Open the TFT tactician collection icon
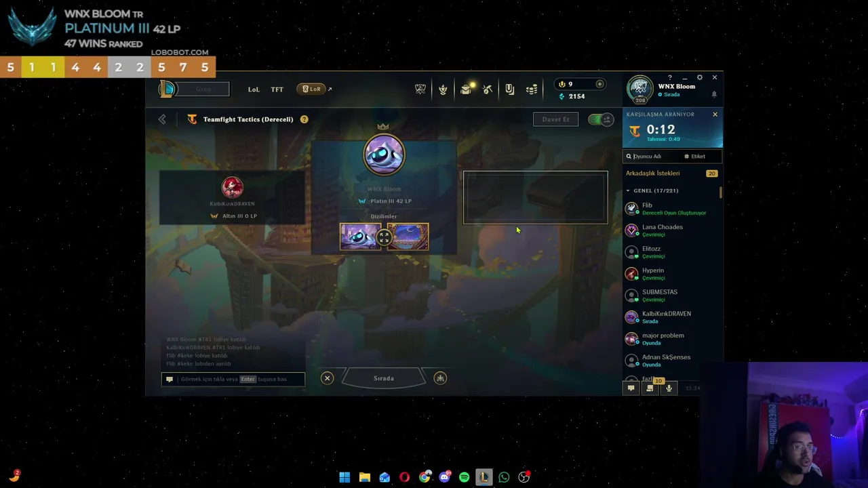The height and width of the screenshot is (488, 868). click(x=443, y=89)
